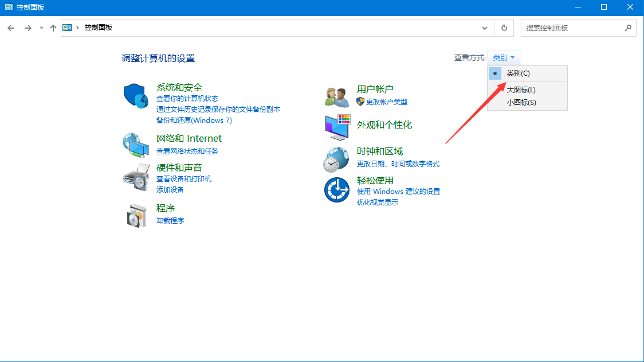Click the 程序 disc box icon
Screen dimensions: 644x362
pyautogui.click(x=136, y=215)
